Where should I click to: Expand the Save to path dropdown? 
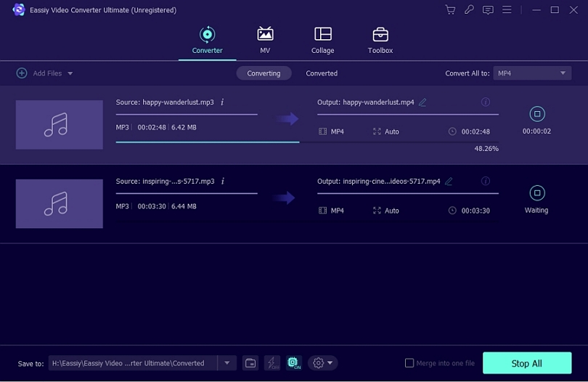click(227, 363)
